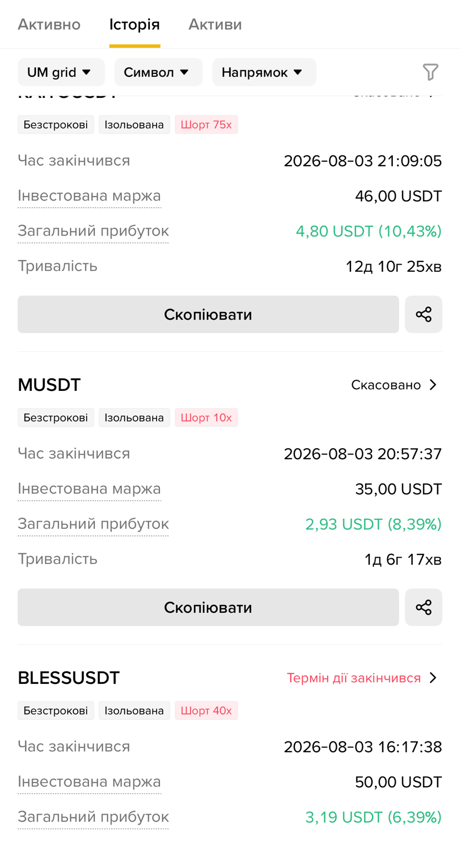Show Інвестована маржа info for MUSDT
The image size is (460, 868).
point(89,489)
